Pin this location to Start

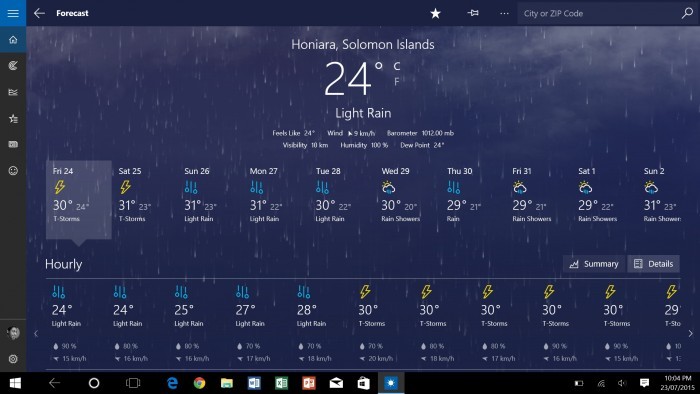[x=473, y=13]
